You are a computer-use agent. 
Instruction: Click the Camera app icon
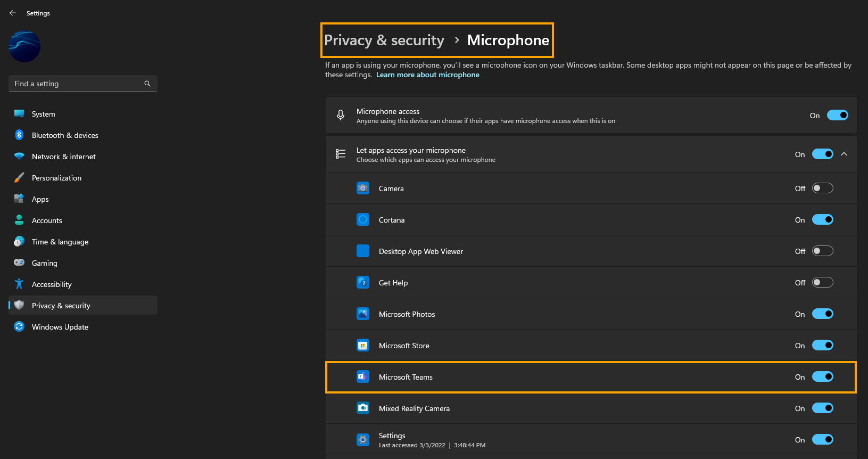coord(363,188)
